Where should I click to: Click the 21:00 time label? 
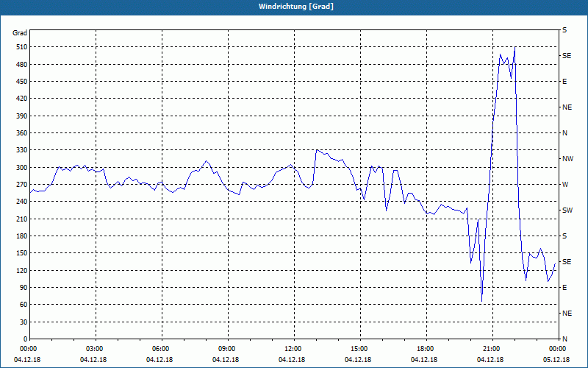[x=492, y=349]
